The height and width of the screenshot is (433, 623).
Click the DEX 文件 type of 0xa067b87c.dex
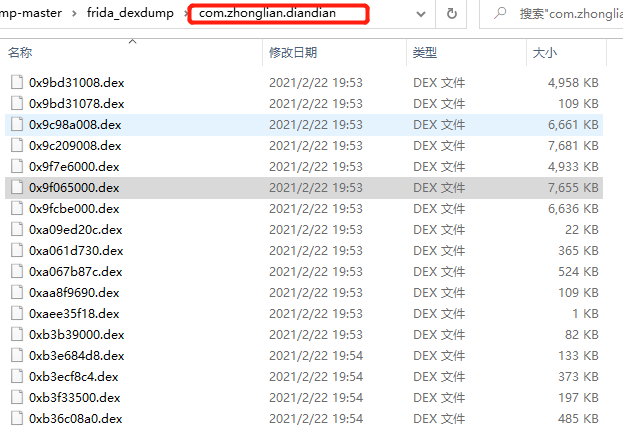coord(439,272)
